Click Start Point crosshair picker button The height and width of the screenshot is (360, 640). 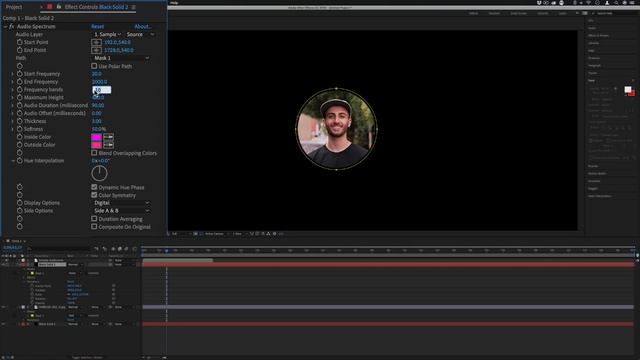(x=96, y=42)
